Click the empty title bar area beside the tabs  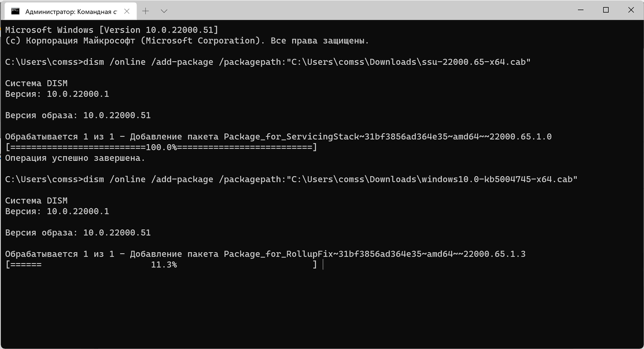coord(369,10)
